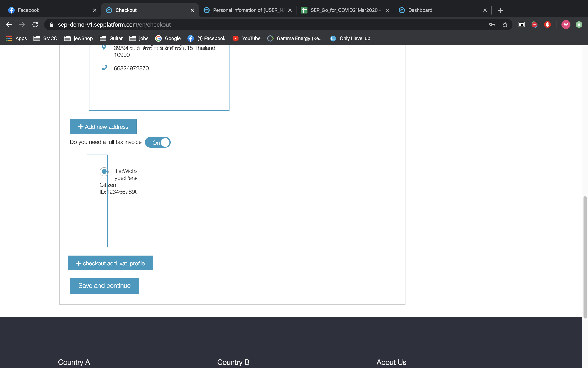
Task: Open the Personal Infomation tab
Action: tap(247, 10)
